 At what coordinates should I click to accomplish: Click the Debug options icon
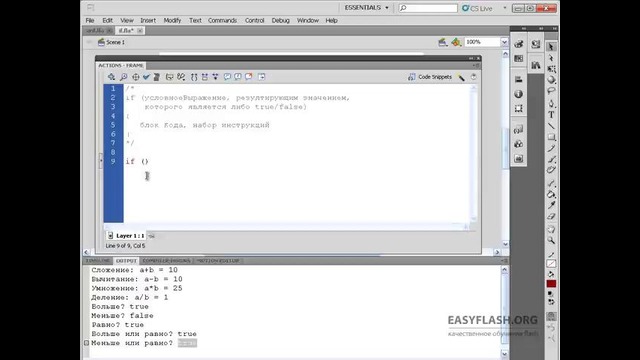pos(181,77)
